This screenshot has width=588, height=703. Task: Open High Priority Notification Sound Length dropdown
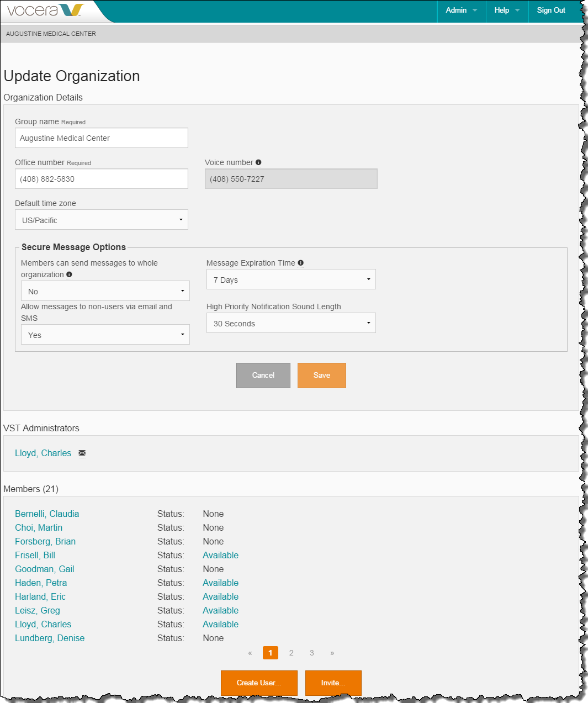pos(291,323)
